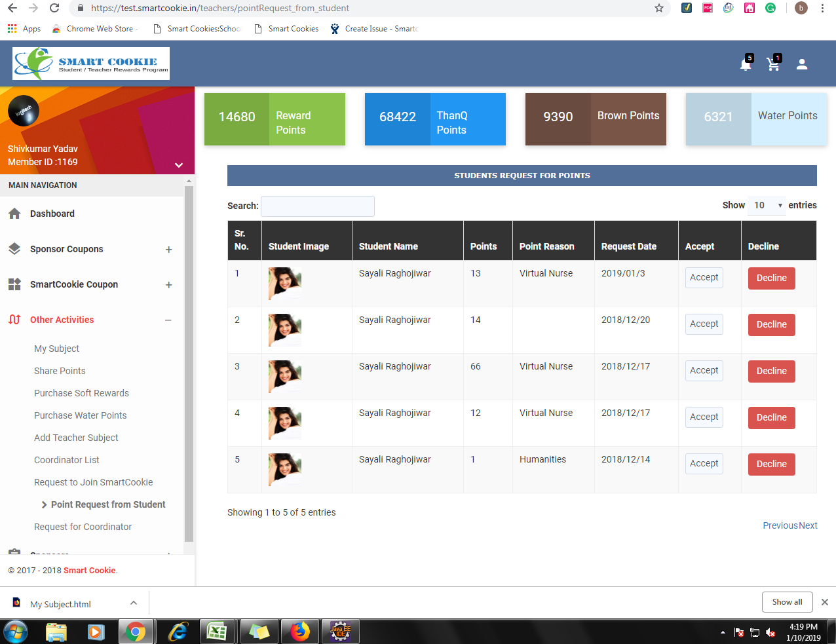
Task: Expand the SmartCookie Coupon menu
Action: (x=168, y=285)
